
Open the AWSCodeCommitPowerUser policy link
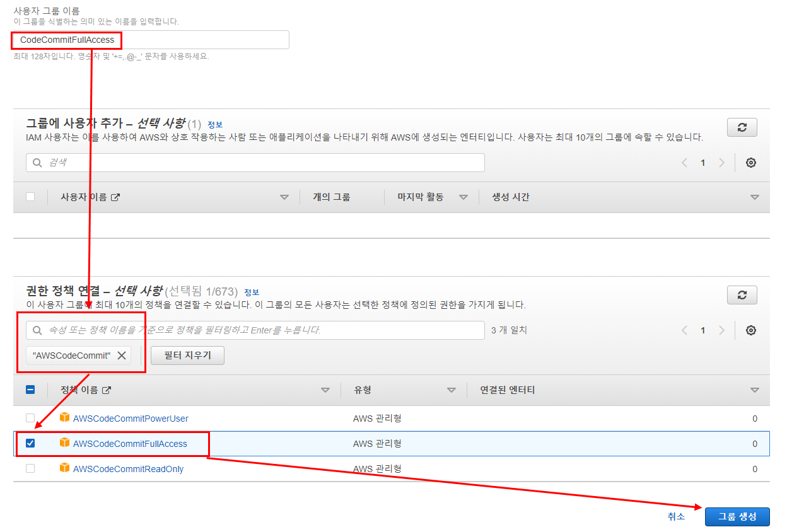click(131, 419)
